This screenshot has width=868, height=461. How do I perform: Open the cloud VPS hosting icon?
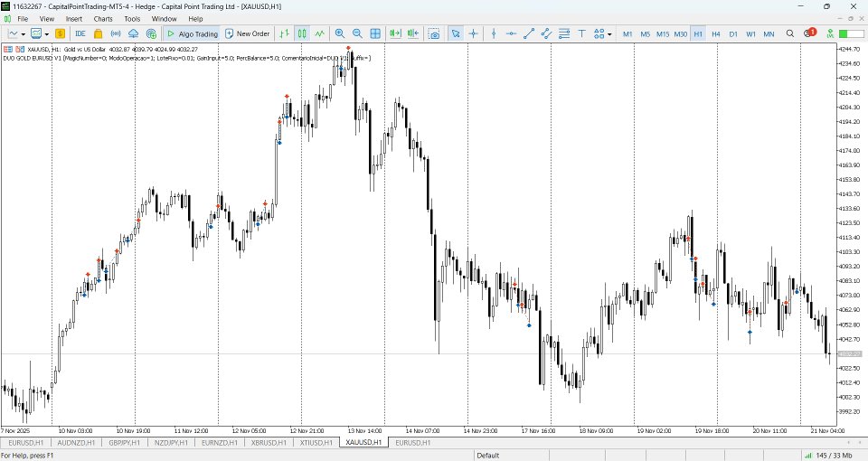tap(134, 33)
